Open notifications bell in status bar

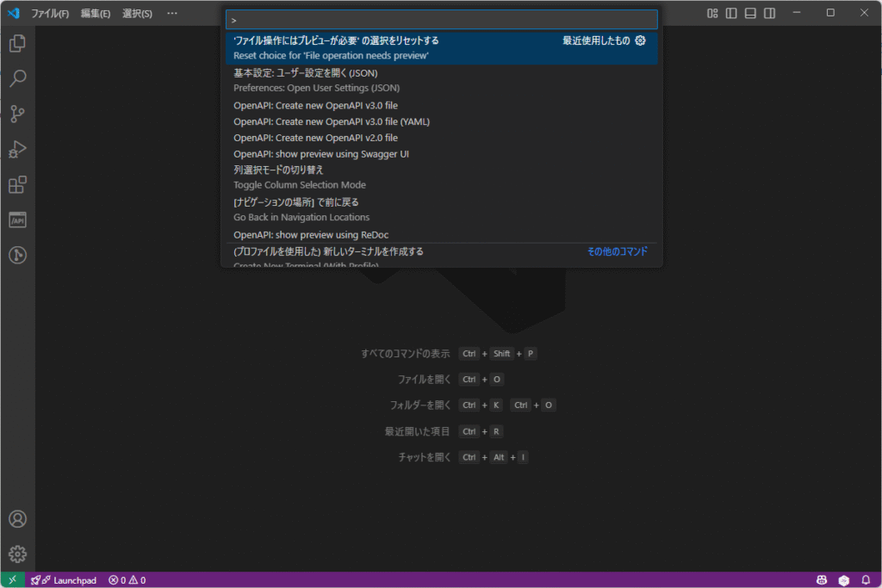tap(866, 580)
